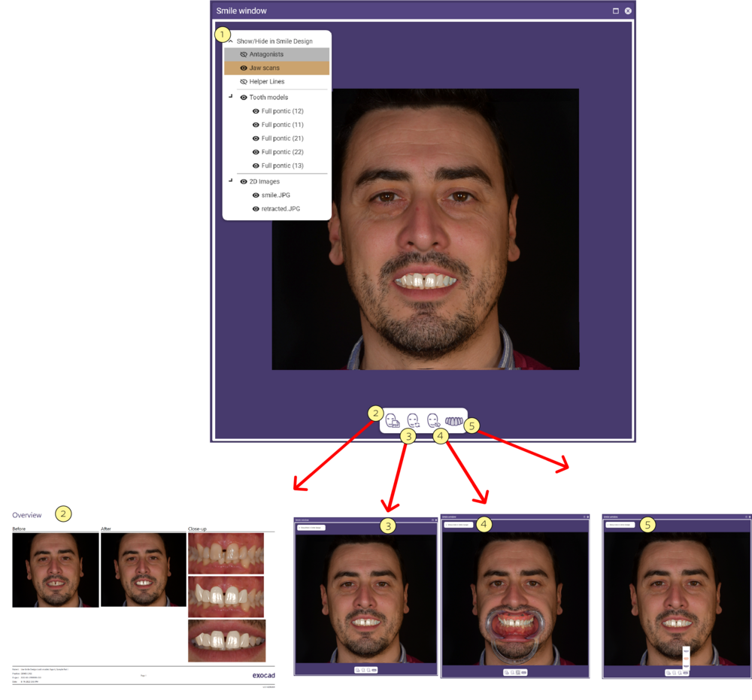Hide smile.JPG image eye toggle
The width and height of the screenshot is (752, 700).
[x=256, y=195]
